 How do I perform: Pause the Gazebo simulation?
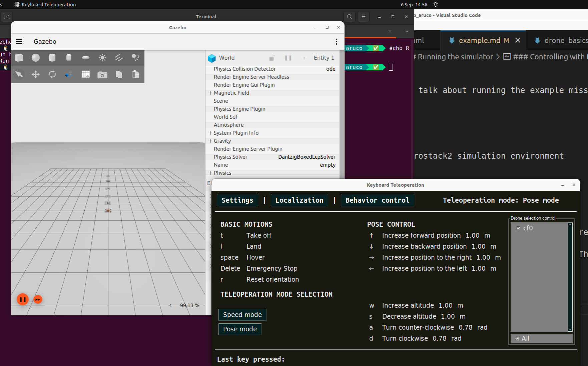(23, 299)
